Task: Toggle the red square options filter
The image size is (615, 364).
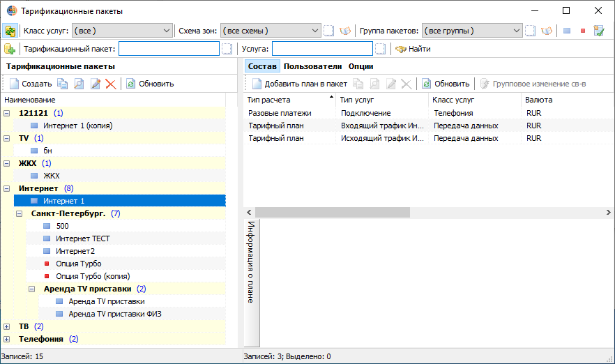Action: coord(583,31)
